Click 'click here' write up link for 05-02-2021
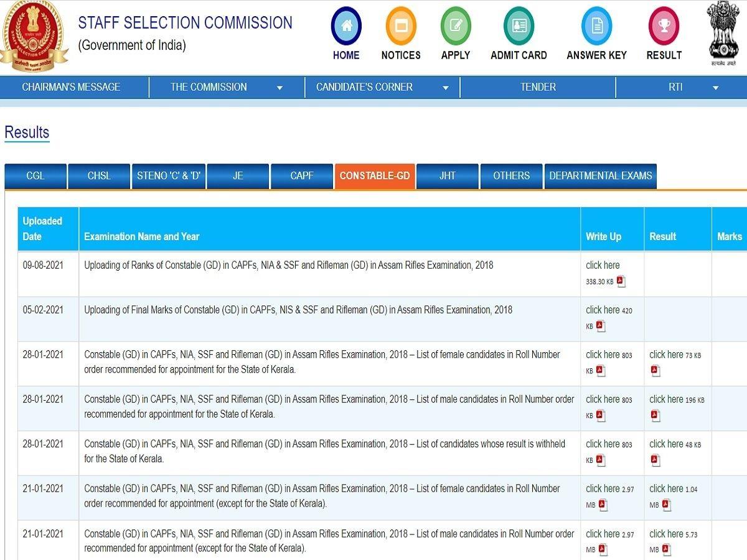 [x=603, y=310]
